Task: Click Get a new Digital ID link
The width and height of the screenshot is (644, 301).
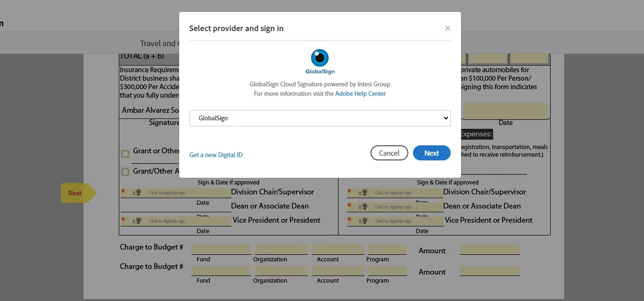Action: coord(216,155)
